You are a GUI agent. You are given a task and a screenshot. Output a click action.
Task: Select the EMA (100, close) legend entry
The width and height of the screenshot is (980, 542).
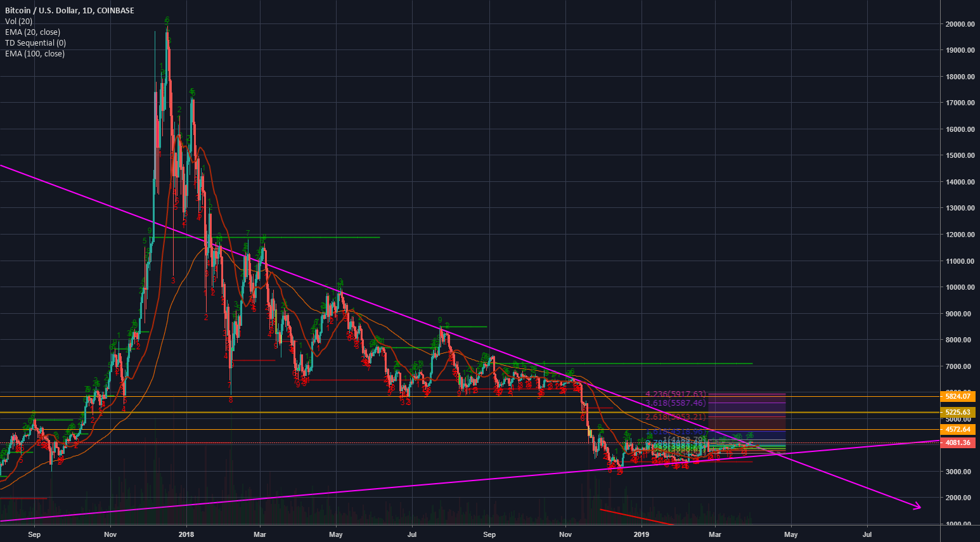pyautogui.click(x=35, y=53)
